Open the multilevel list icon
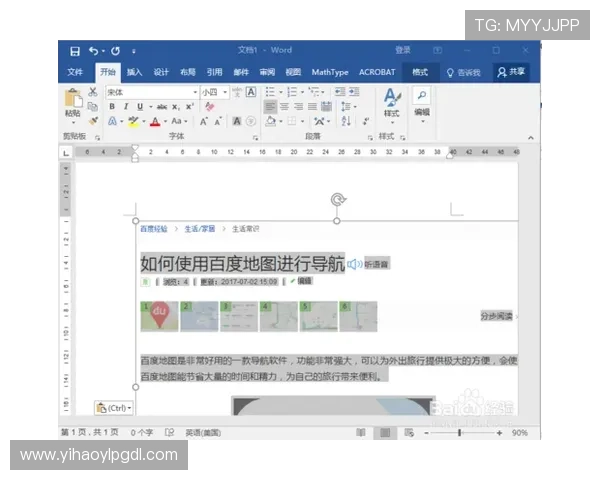 coord(314,92)
